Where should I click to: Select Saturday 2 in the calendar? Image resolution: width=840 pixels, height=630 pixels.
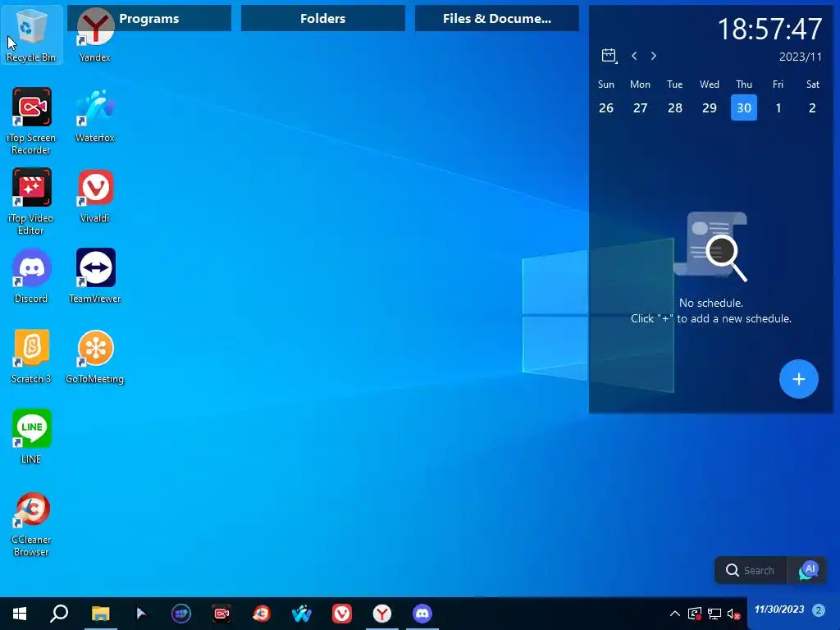[x=813, y=107]
